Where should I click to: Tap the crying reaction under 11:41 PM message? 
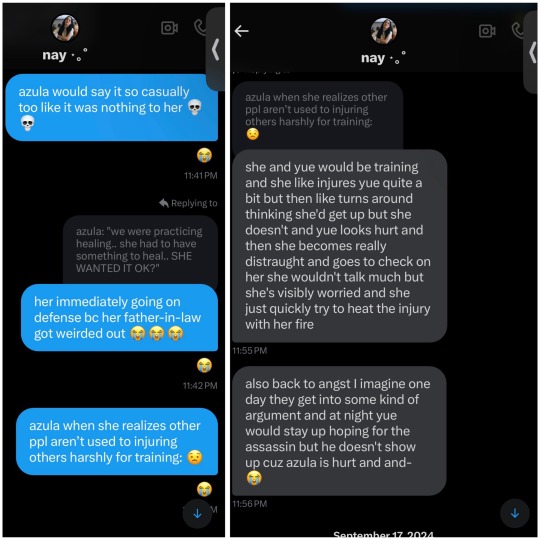tap(204, 155)
